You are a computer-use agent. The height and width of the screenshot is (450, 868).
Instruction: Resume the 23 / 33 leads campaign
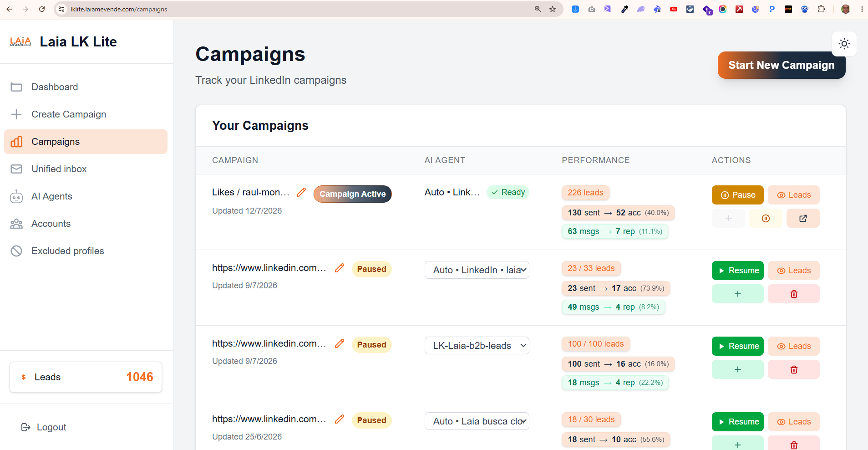pyautogui.click(x=738, y=271)
